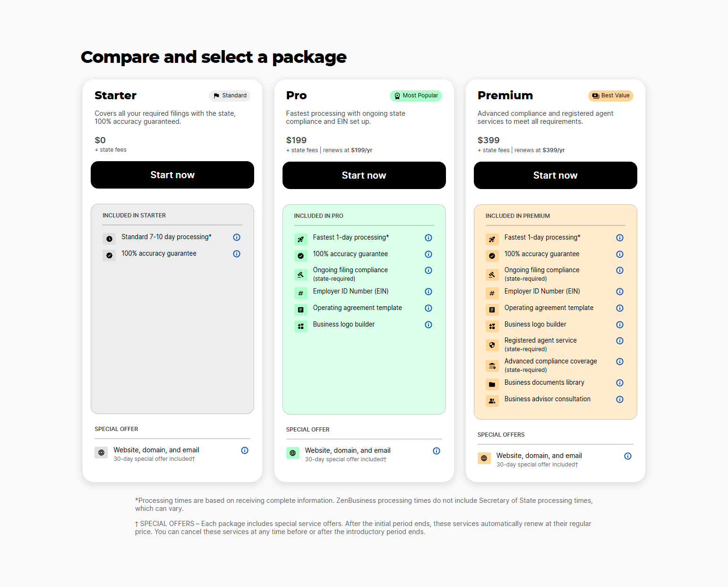728x587 pixels.
Task: Click the Most Popular badge on the Pro package
Action: coord(416,95)
